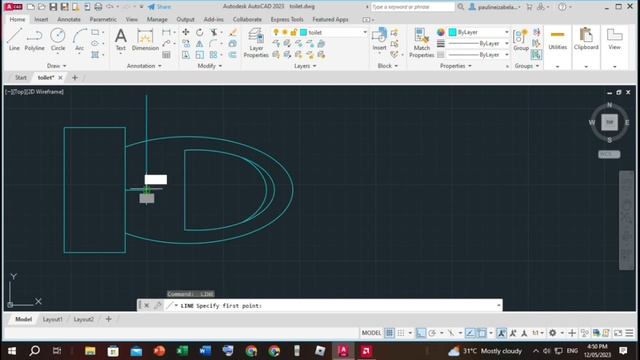The width and height of the screenshot is (640, 360).
Task: Toggle snap mode in status bar
Action: coord(401,333)
